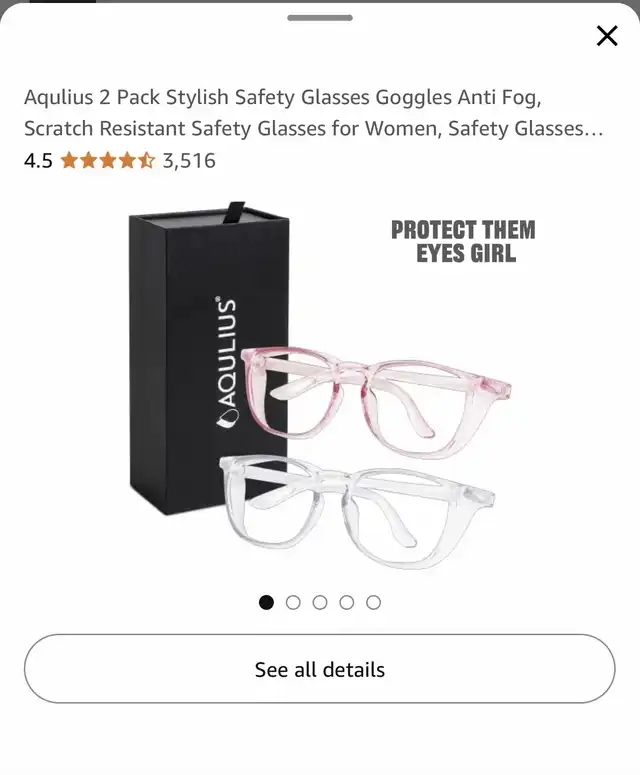Switch to the second product image dot
640x775 pixels.
[x=293, y=602]
